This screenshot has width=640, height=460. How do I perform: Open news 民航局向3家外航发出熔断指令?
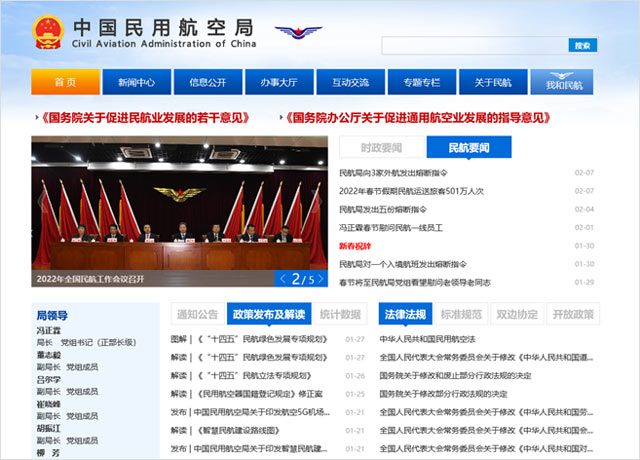(x=393, y=173)
